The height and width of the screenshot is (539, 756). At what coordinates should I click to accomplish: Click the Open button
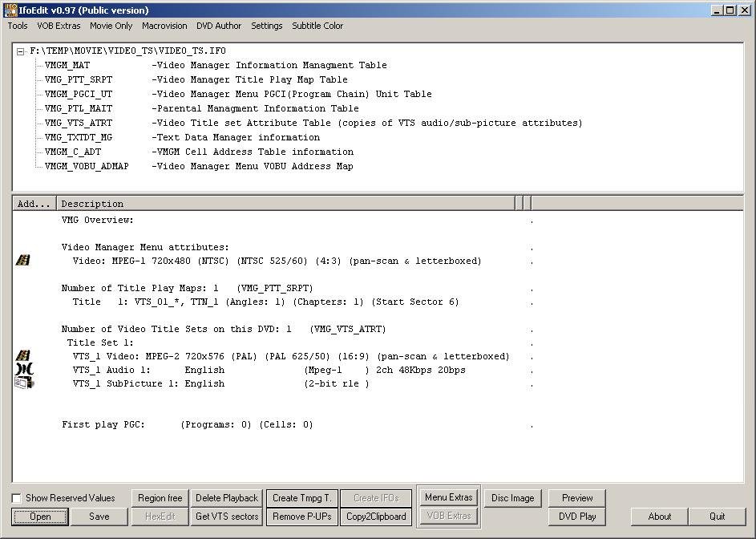click(x=40, y=517)
